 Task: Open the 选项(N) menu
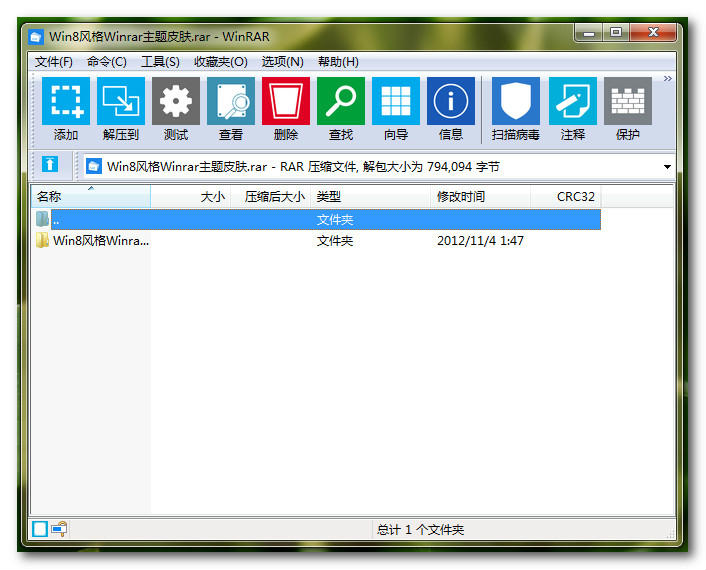click(x=282, y=62)
